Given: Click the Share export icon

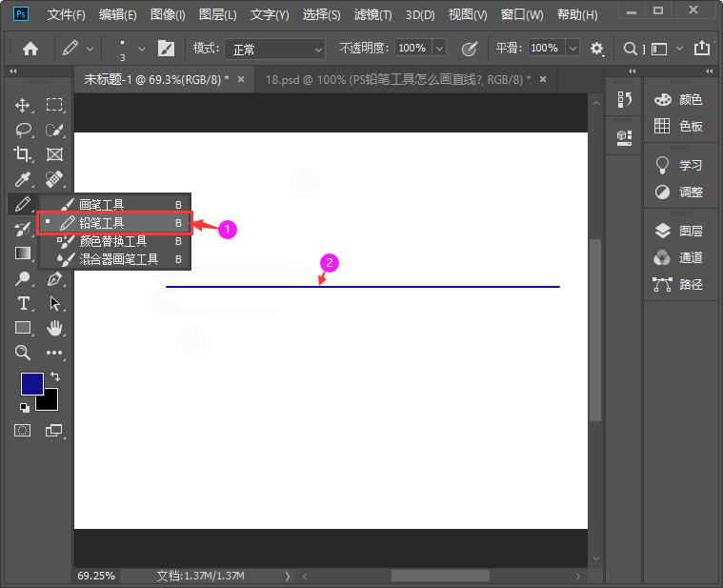Looking at the screenshot, I should (702, 48).
